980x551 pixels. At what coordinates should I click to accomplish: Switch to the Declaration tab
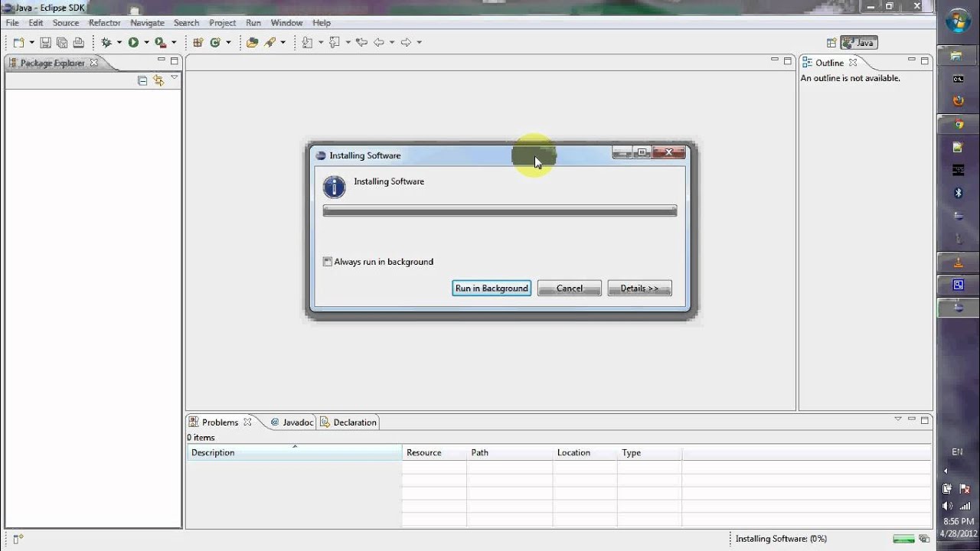tap(348, 422)
